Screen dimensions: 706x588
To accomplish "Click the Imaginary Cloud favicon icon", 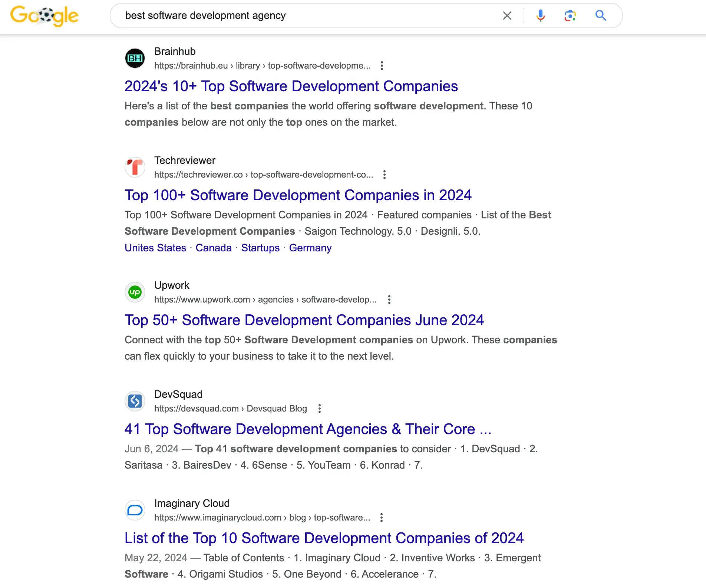I will [135, 510].
